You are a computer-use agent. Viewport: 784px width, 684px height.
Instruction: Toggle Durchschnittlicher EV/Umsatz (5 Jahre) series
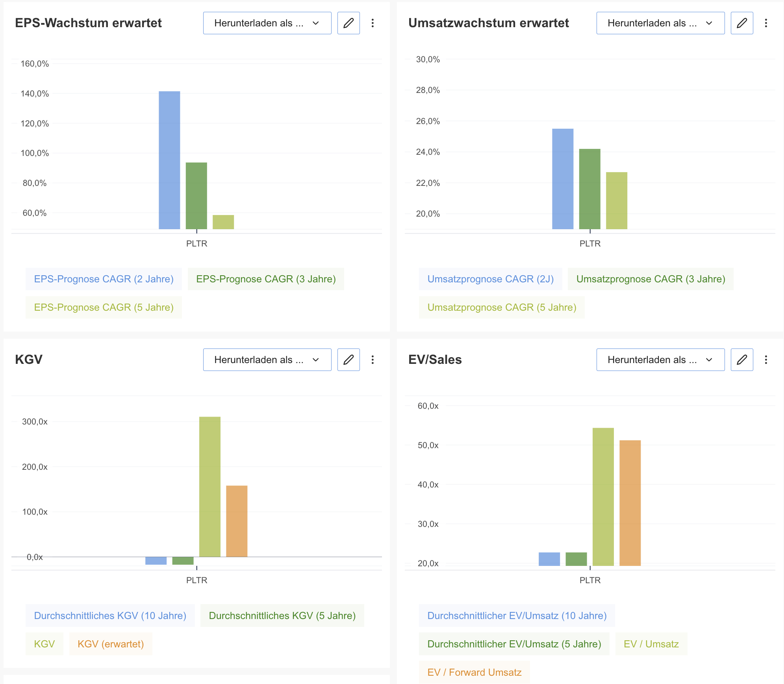(x=514, y=644)
